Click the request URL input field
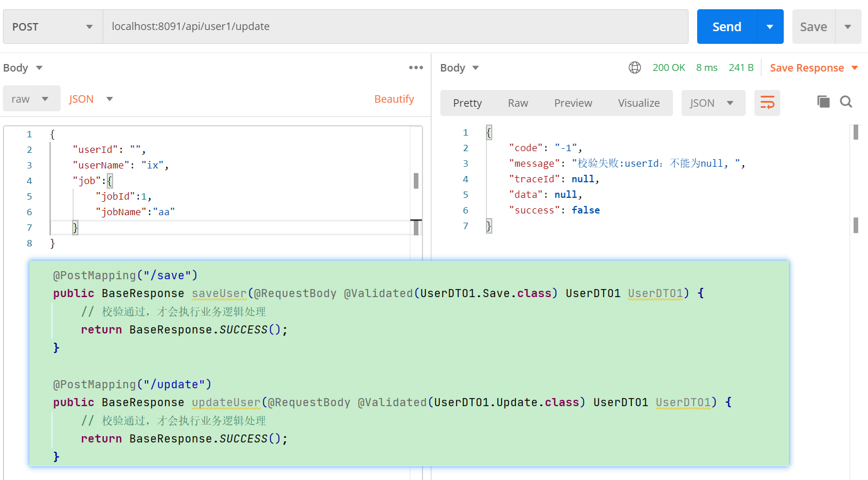The width and height of the screenshot is (868, 480). (395, 27)
